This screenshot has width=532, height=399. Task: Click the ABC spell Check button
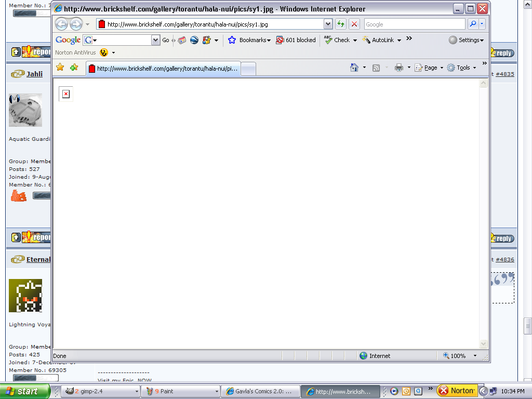click(x=337, y=40)
